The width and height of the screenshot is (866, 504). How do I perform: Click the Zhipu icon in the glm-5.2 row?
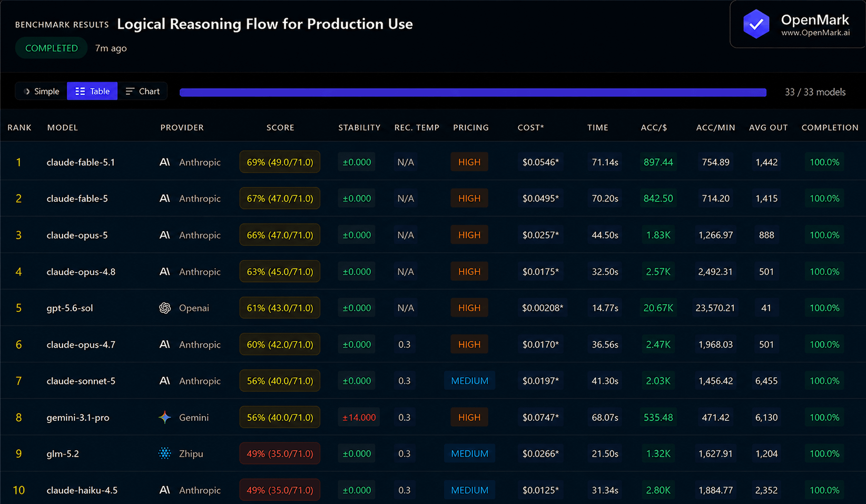click(x=165, y=453)
